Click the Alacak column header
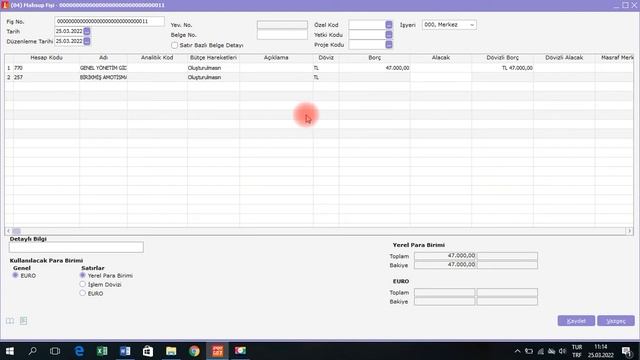 [x=441, y=58]
